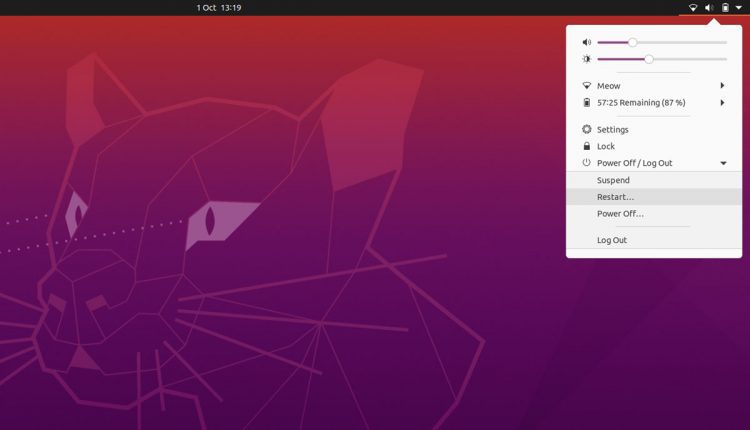Image resolution: width=750 pixels, height=430 pixels.
Task: Click the volume slider track
Action: click(x=662, y=43)
